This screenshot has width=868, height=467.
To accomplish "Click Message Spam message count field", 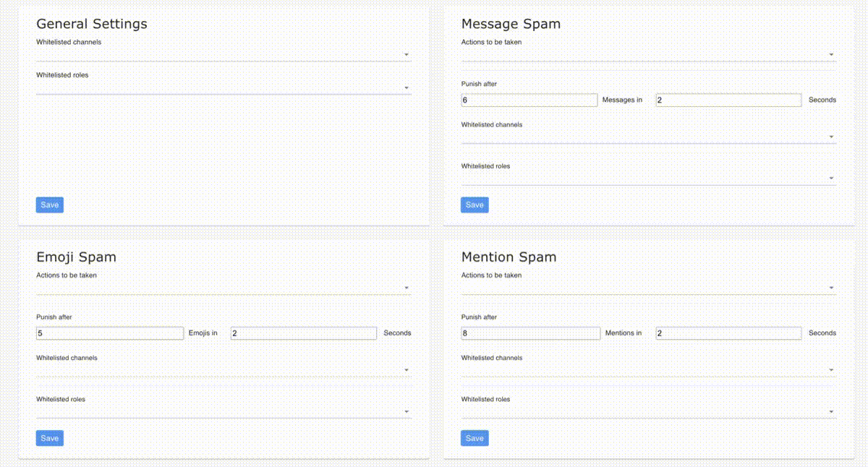I will pyautogui.click(x=529, y=100).
